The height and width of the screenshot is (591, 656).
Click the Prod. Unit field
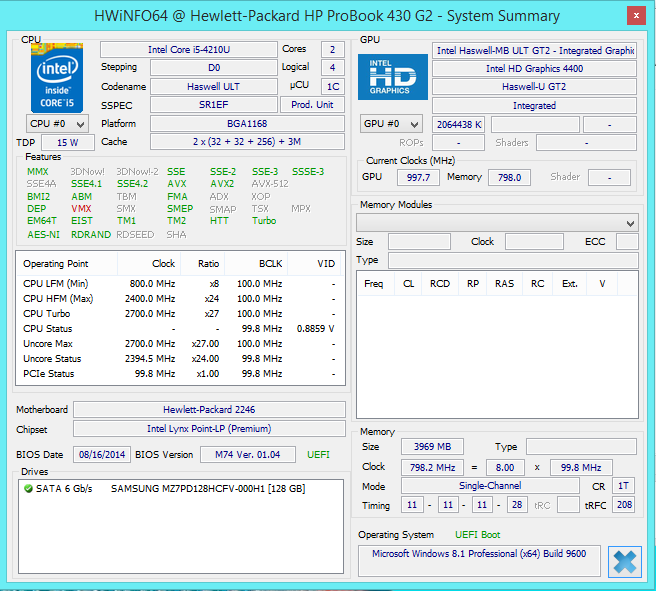(312, 105)
